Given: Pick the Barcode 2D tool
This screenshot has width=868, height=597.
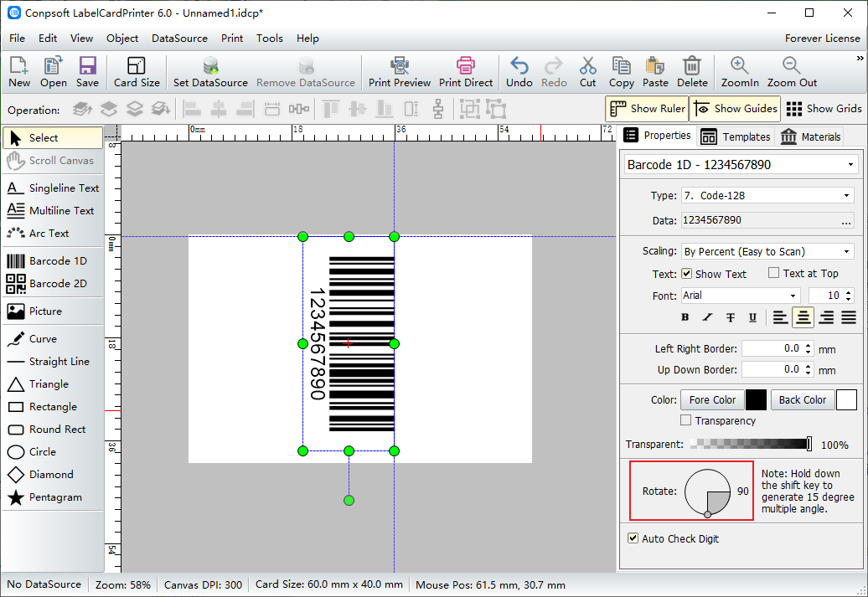Looking at the screenshot, I should 53,284.
